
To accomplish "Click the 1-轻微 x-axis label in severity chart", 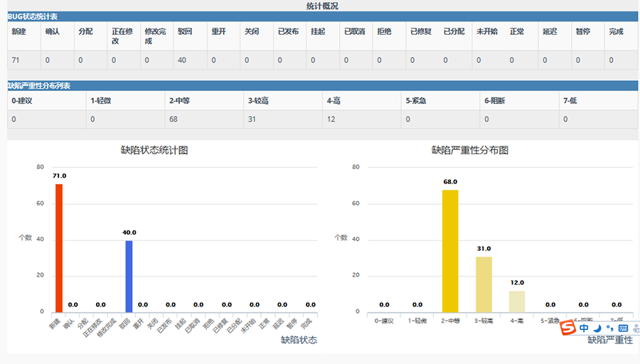I will tap(417, 321).
